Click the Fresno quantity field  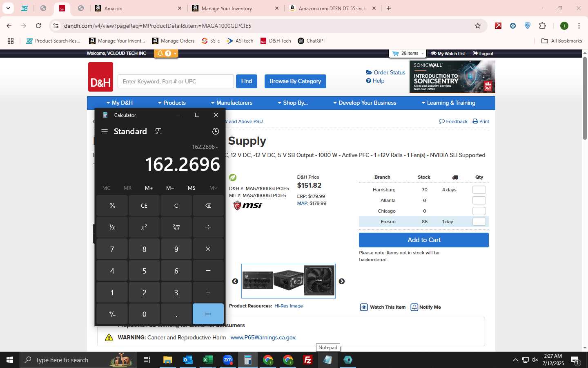click(x=479, y=222)
